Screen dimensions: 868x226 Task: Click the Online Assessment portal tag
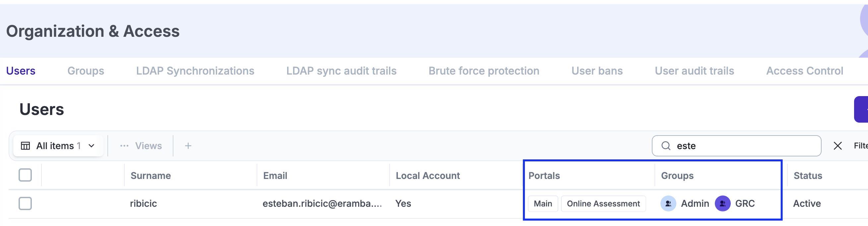click(603, 204)
